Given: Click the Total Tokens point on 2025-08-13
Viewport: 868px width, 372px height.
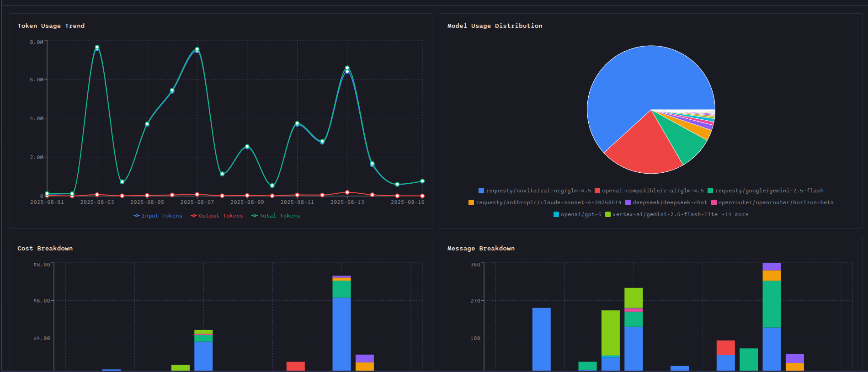Looking at the screenshot, I should pos(347,68).
